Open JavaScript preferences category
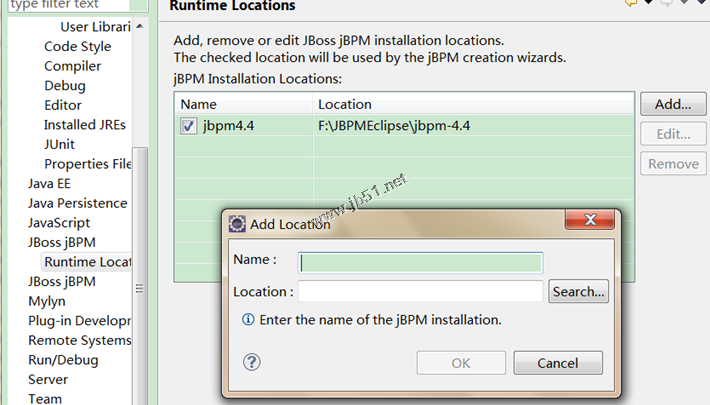 [59, 223]
